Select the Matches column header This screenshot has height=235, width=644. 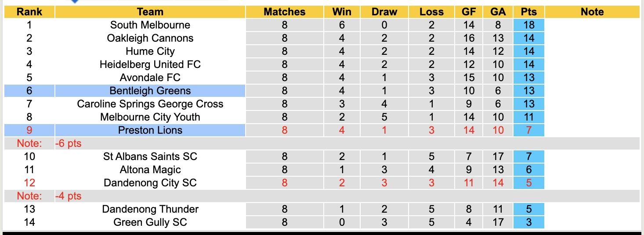pyautogui.click(x=284, y=12)
